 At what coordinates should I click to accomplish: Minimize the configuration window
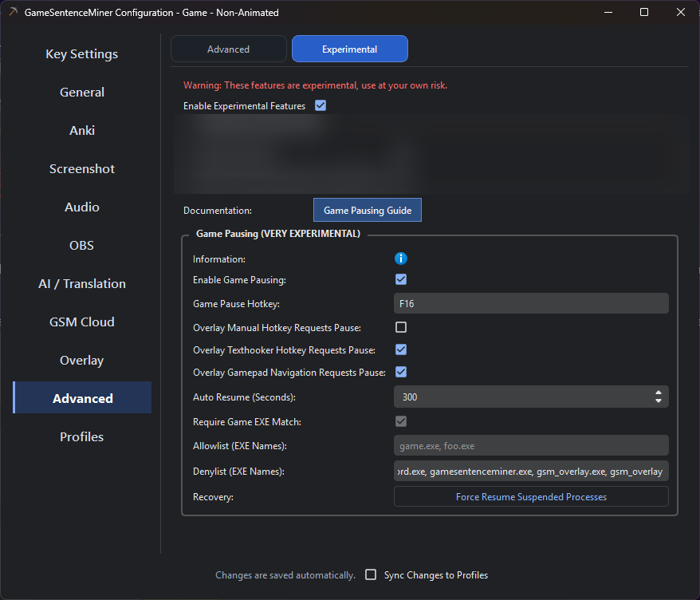(608, 12)
